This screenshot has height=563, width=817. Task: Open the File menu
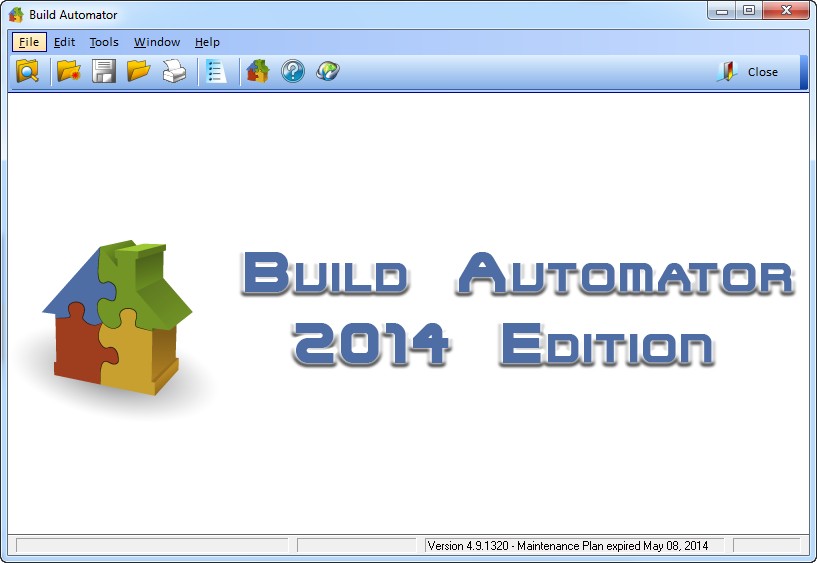click(29, 42)
